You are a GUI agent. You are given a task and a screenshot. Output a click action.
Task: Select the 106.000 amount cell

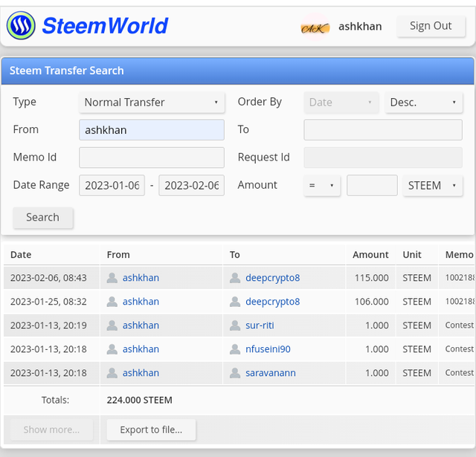372,302
